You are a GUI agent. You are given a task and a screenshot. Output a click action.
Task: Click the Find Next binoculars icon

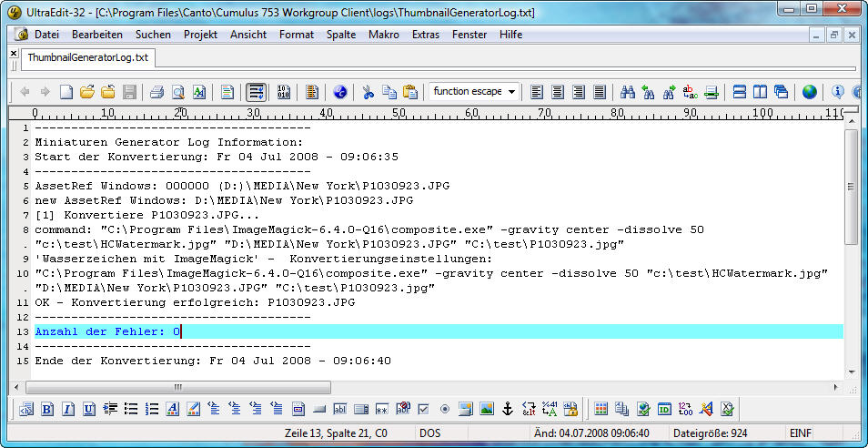coord(670,92)
